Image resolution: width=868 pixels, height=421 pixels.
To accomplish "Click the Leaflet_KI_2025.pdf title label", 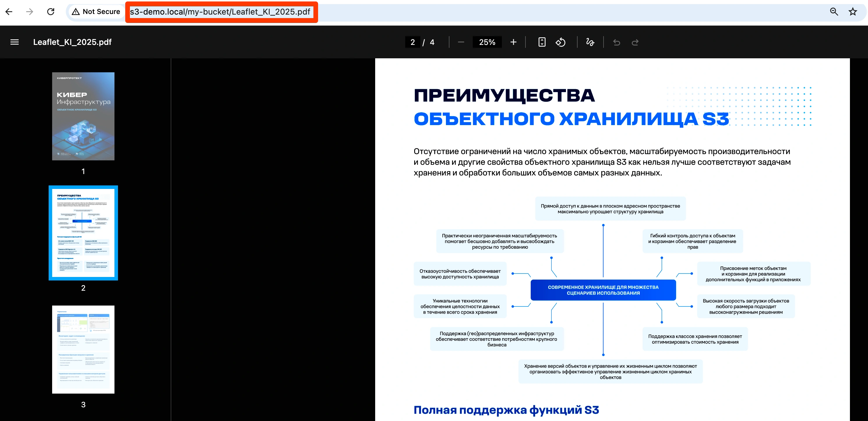I will point(73,42).
